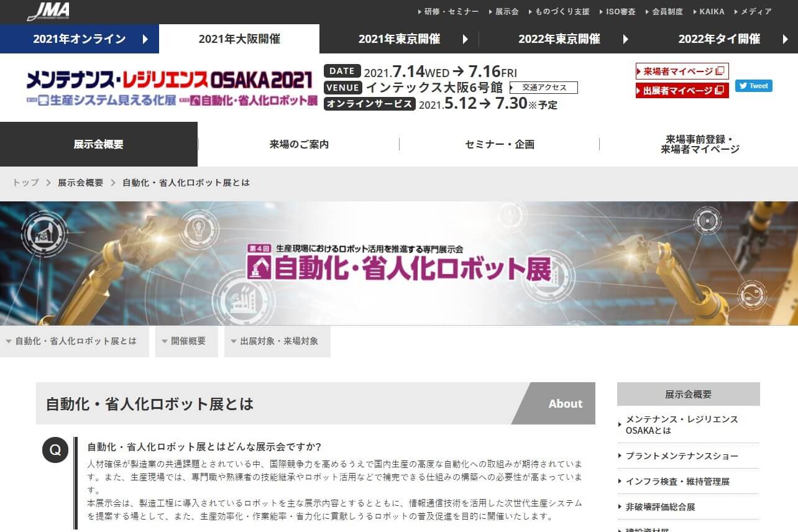The height and width of the screenshot is (532, 798).
Task: Open インフラ検査・維持管理展 sidebar link
Action: (x=689, y=482)
